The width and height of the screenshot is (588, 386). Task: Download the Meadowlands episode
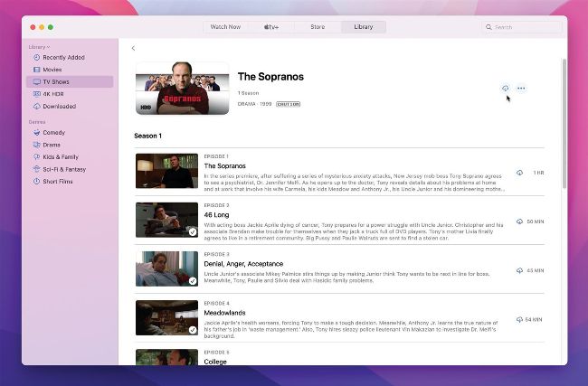pos(520,318)
